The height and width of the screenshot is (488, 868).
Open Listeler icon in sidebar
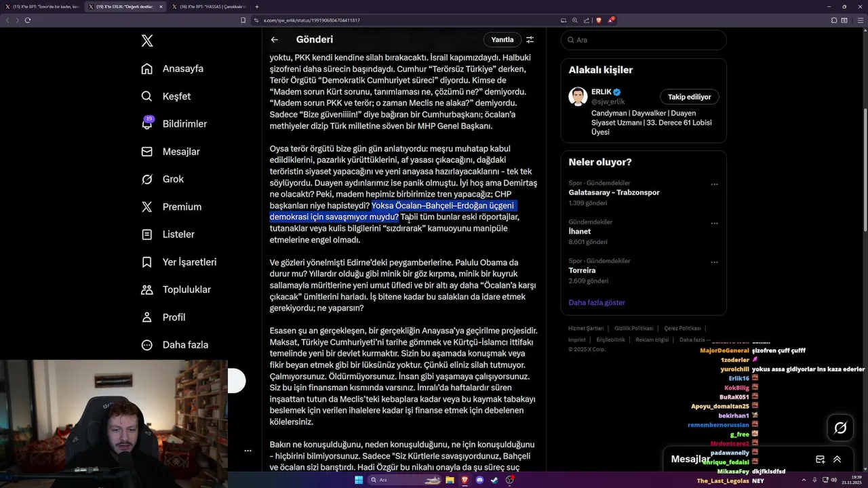147,235
